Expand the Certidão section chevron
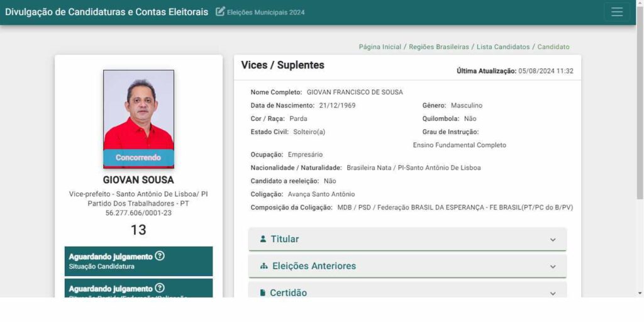 pyautogui.click(x=553, y=293)
